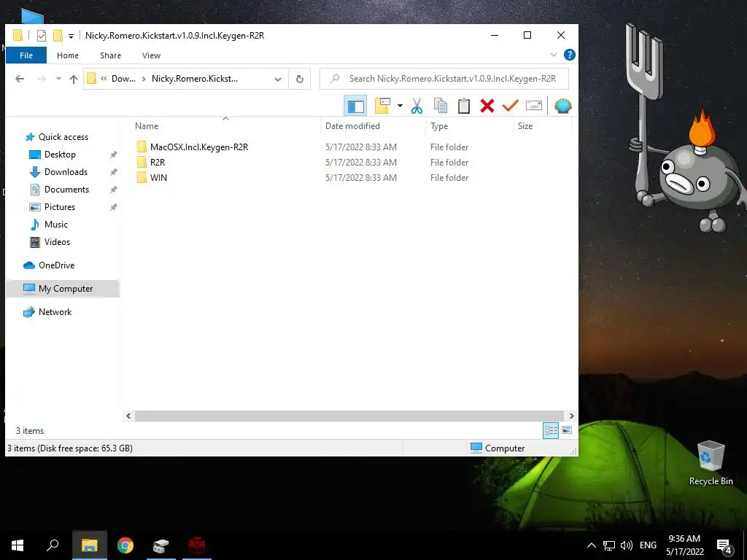
Task: Click the Help question mark icon
Action: [569, 55]
